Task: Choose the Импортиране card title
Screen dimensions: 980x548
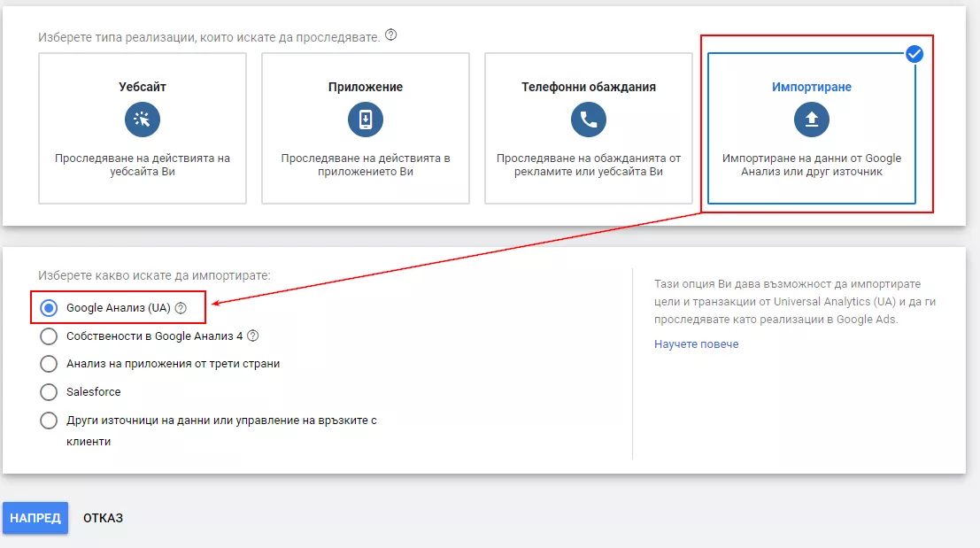Action: 811,87
